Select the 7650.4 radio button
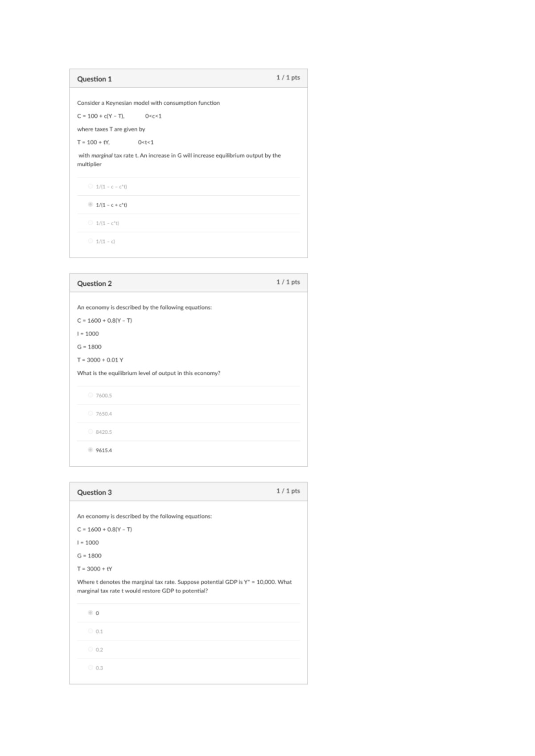Image resolution: width=535 pixels, height=756 pixels. [91, 413]
